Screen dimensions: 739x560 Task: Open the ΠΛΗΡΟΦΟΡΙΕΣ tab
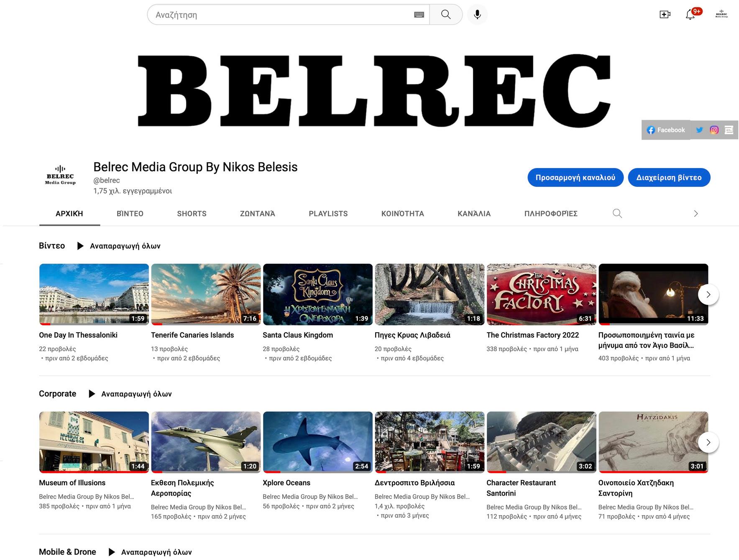pos(551,214)
